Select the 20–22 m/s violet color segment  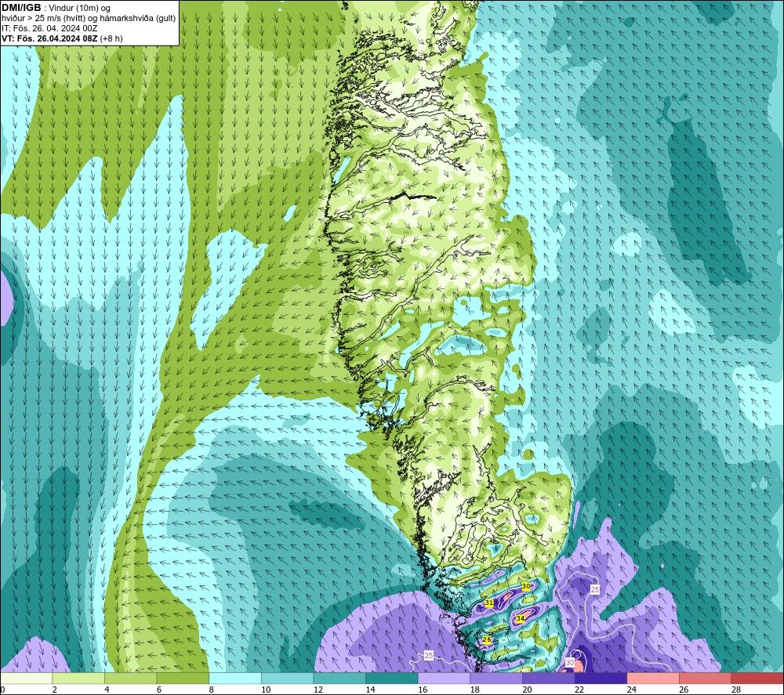coord(549,678)
